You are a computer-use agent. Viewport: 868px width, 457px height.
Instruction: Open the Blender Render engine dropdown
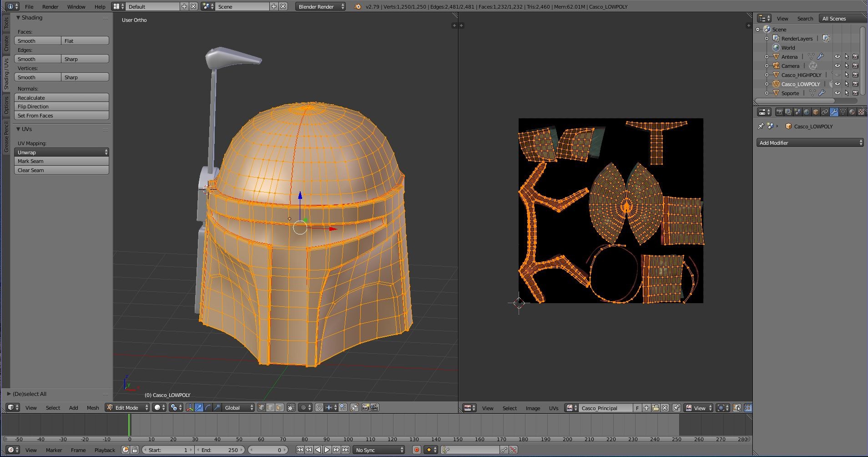click(321, 6)
